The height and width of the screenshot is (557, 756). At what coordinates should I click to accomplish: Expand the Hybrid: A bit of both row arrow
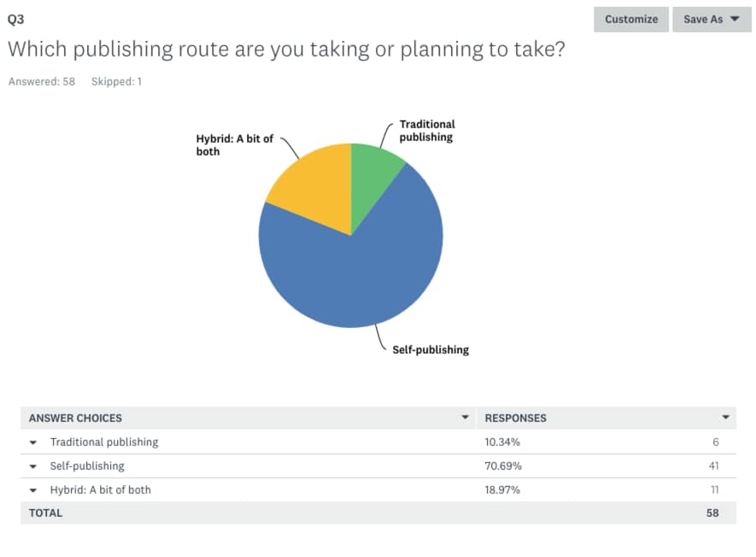33,490
